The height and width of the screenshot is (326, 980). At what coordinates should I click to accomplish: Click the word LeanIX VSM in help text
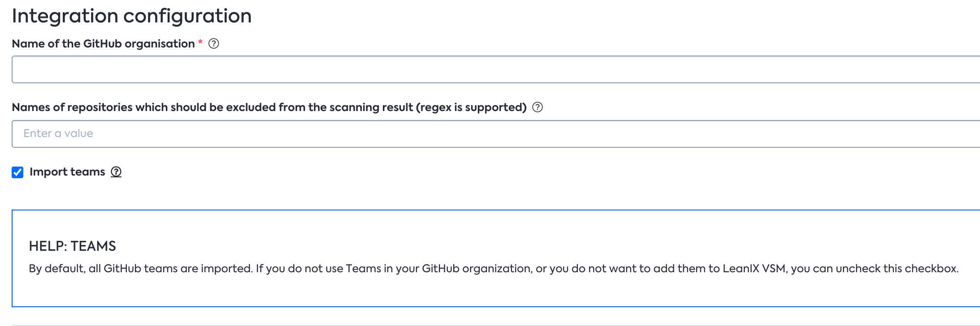tap(755, 268)
